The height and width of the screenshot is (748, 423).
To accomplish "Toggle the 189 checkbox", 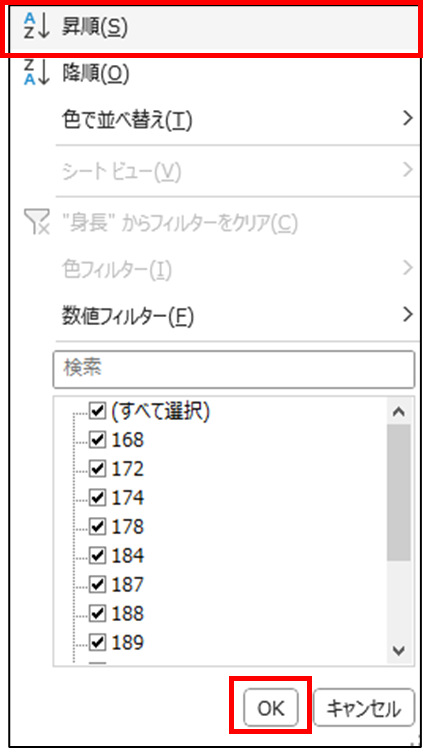I will (x=97, y=643).
